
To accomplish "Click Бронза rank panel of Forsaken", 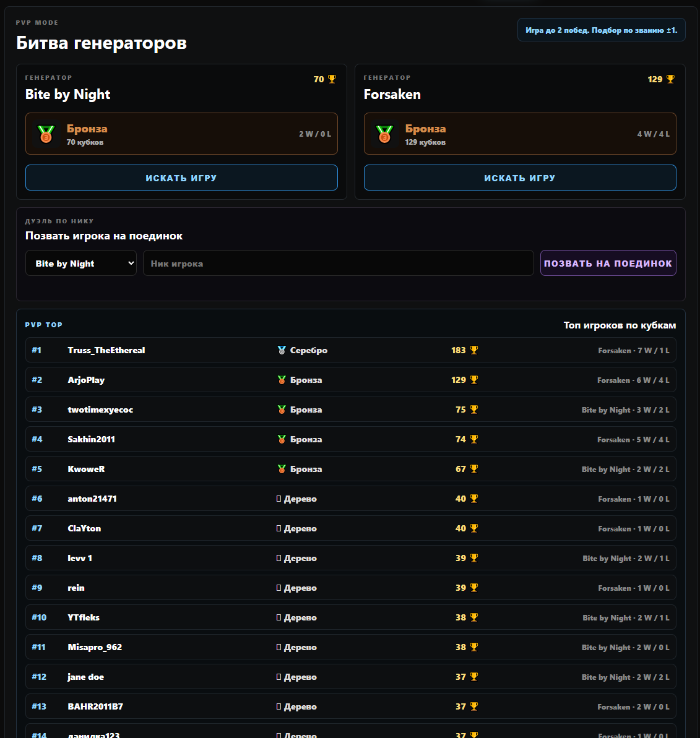I will [x=520, y=134].
